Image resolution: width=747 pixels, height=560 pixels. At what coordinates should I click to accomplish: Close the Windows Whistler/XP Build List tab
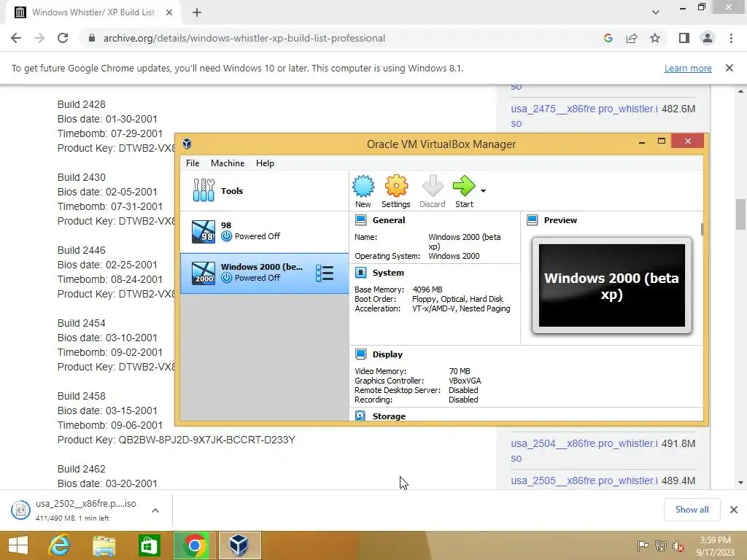[x=169, y=12]
